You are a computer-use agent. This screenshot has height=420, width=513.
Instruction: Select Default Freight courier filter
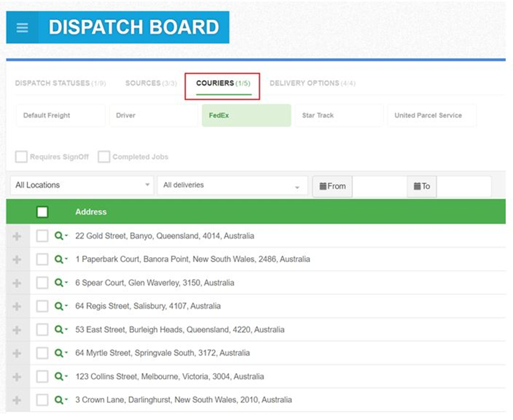tap(61, 115)
